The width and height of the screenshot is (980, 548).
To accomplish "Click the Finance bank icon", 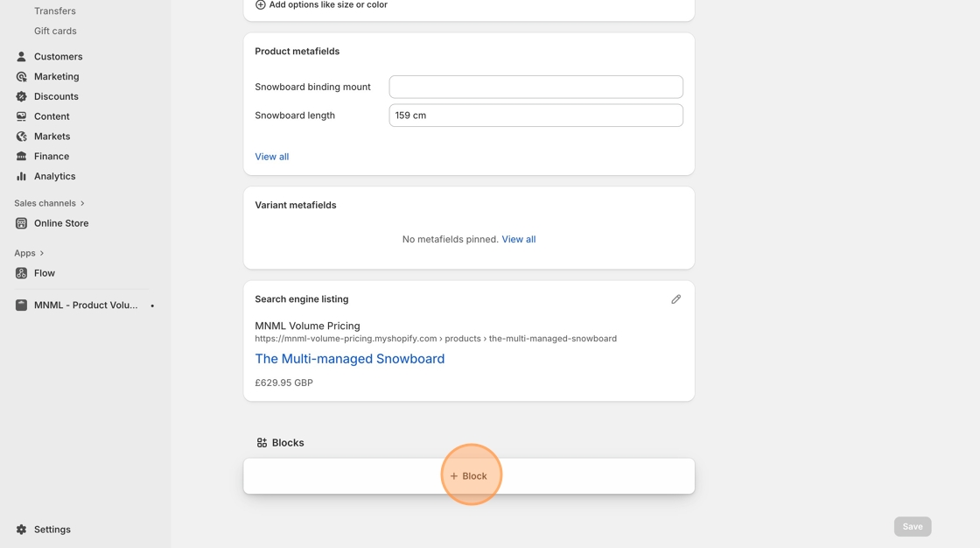I will coord(21,157).
